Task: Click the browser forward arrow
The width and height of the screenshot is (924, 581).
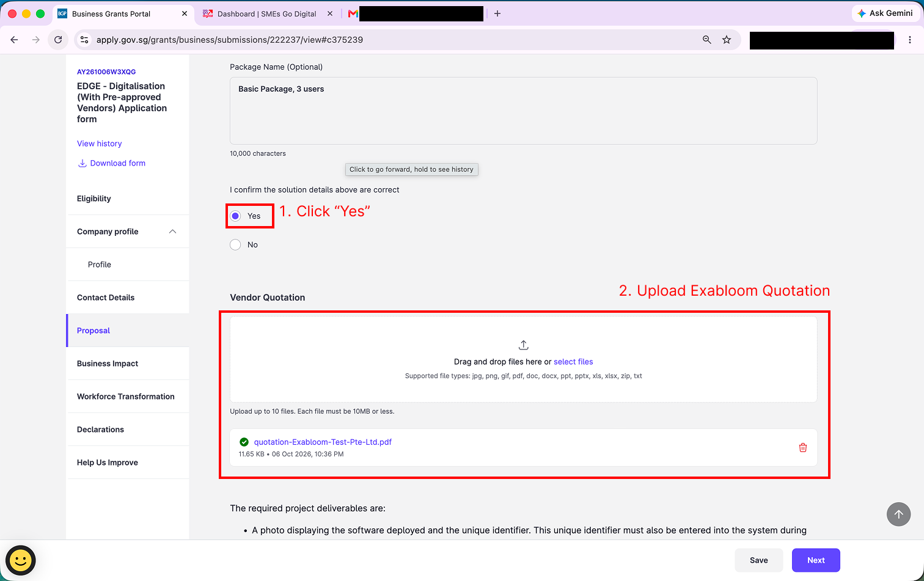Action: click(x=36, y=40)
